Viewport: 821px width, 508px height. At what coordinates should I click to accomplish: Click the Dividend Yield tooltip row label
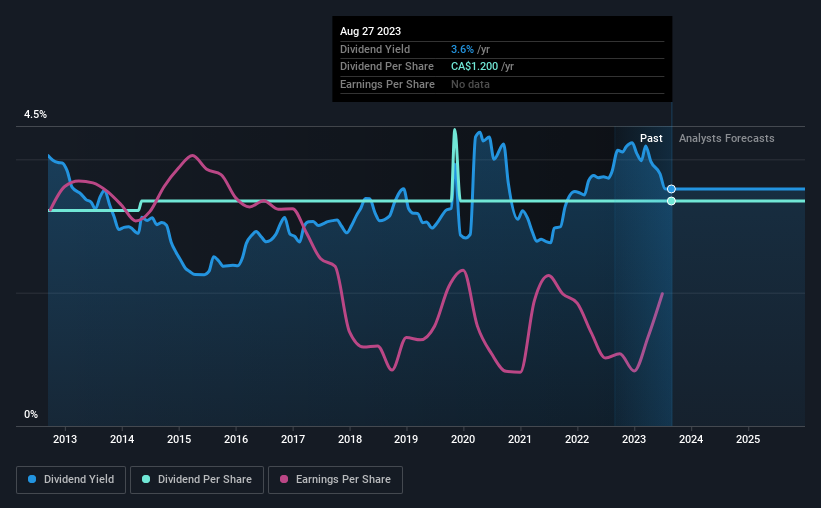click(x=375, y=49)
